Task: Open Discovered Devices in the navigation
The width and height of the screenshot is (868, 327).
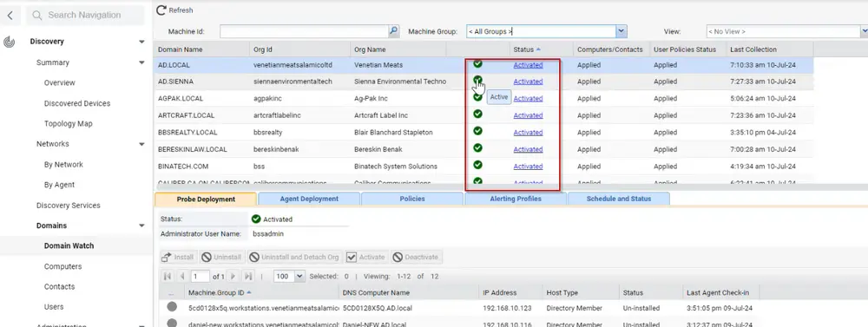Action: click(x=77, y=103)
